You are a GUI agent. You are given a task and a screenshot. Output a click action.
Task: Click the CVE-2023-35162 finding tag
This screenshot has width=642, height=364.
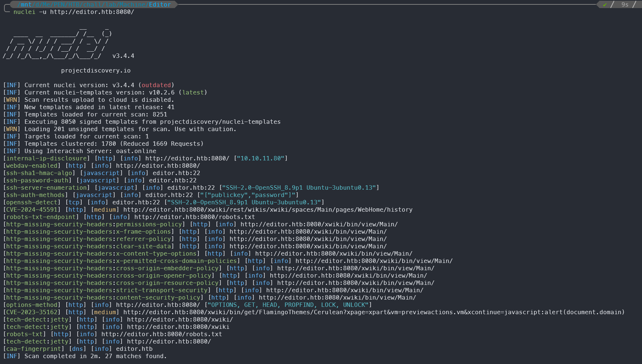click(32, 312)
